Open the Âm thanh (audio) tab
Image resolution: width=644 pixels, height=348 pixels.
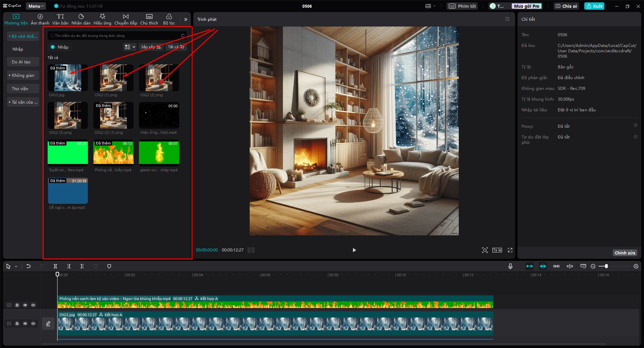click(40, 19)
